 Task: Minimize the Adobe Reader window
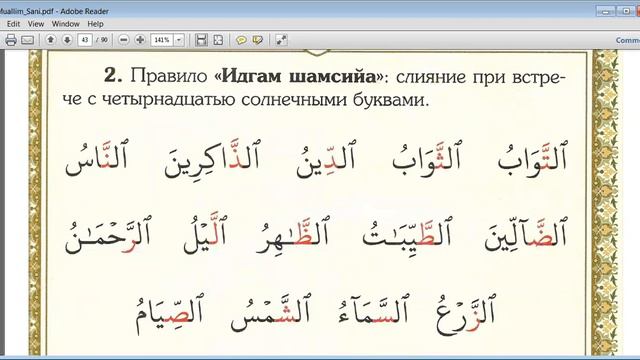coord(606,11)
